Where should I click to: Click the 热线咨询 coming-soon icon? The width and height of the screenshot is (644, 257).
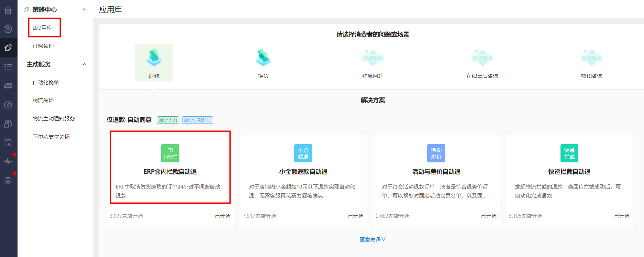tap(592, 57)
